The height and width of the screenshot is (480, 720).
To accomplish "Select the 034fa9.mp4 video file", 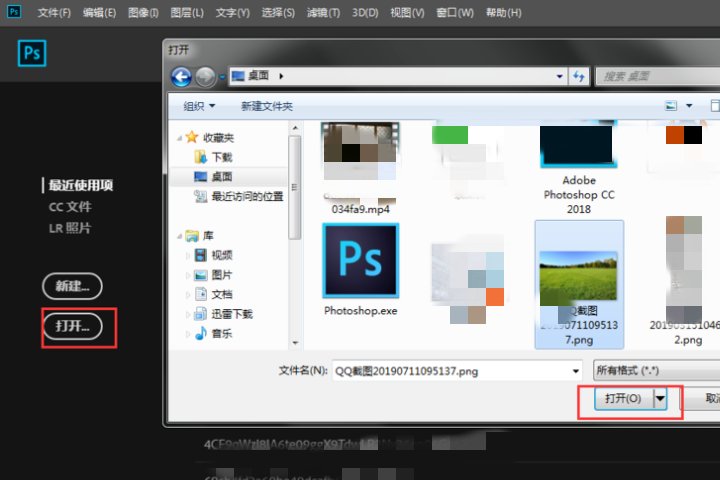I will pos(360,169).
